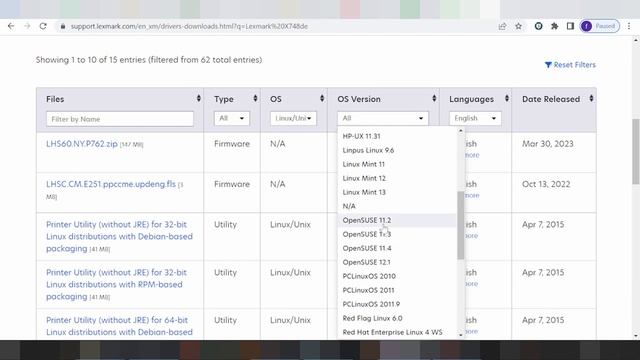This screenshot has width=640, height=360.
Task: Download LHS60.NY.P762.zip firmware
Action: [x=82, y=144]
